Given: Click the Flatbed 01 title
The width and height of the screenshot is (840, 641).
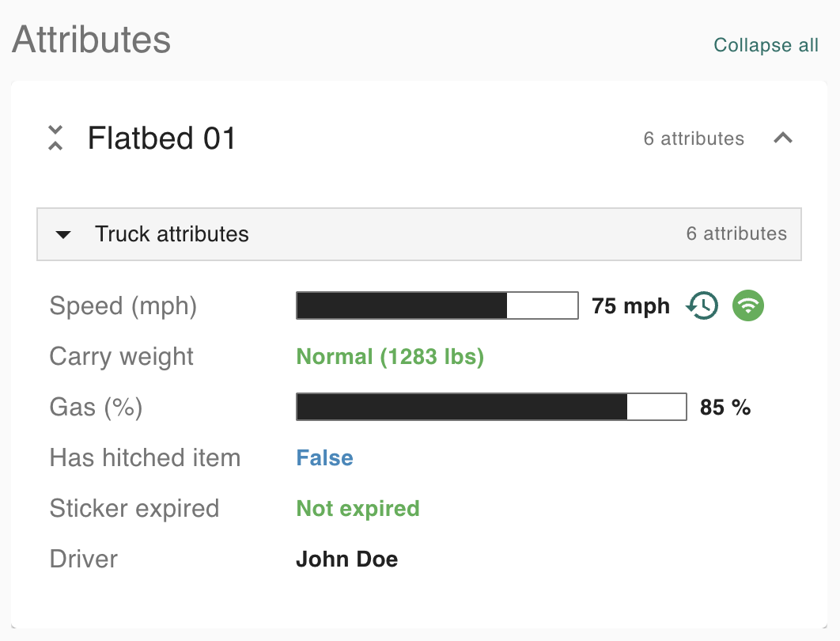Looking at the screenshot, I should pos(162,138).
